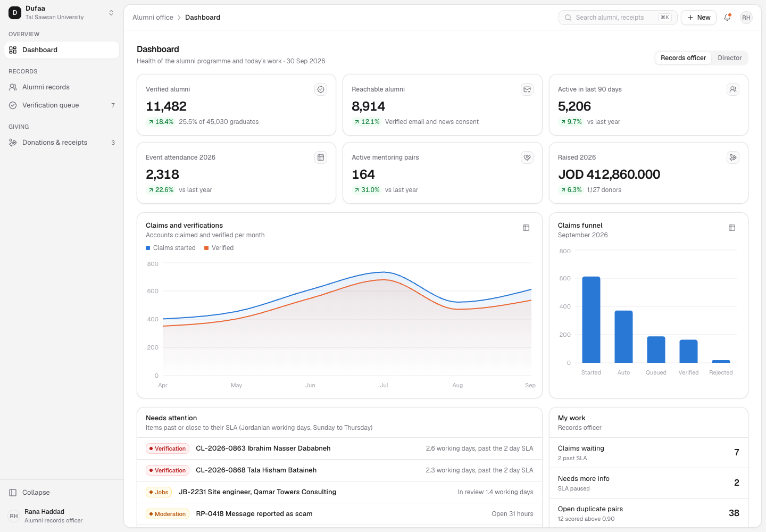
Task: Click the New button
Action: [x=699, y=18]
